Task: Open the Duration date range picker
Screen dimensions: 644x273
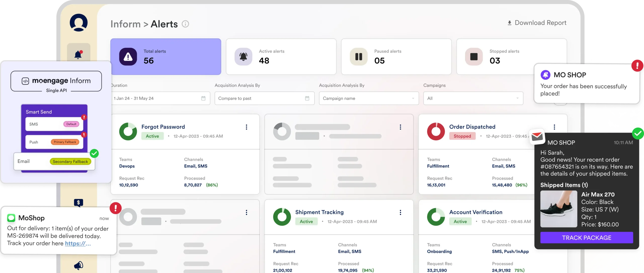Action: point(160,98)
